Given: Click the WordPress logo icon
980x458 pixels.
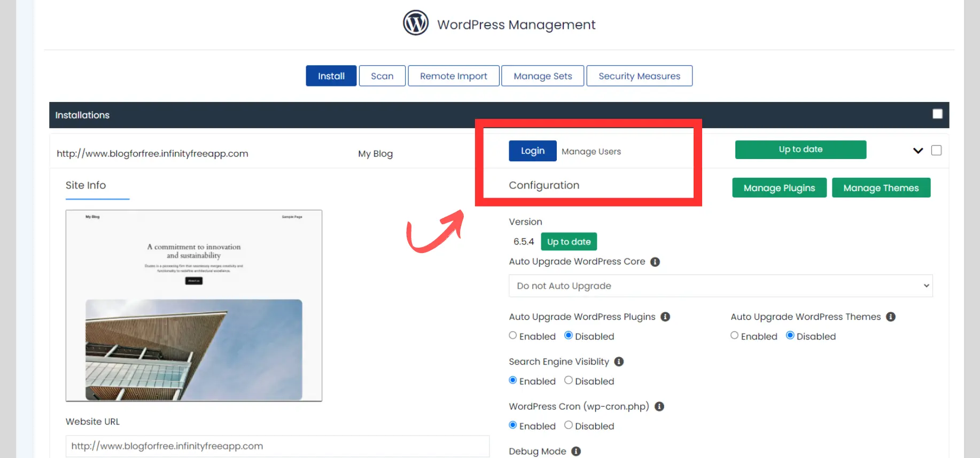Looking at the screenshot, I should tap(415, 23).
